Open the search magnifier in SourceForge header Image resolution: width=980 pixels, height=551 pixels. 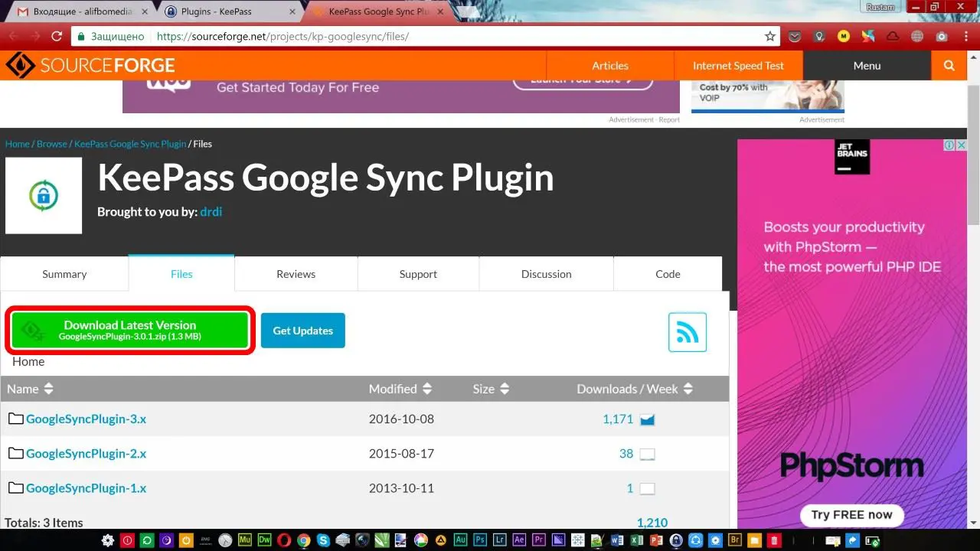point(949,66)
